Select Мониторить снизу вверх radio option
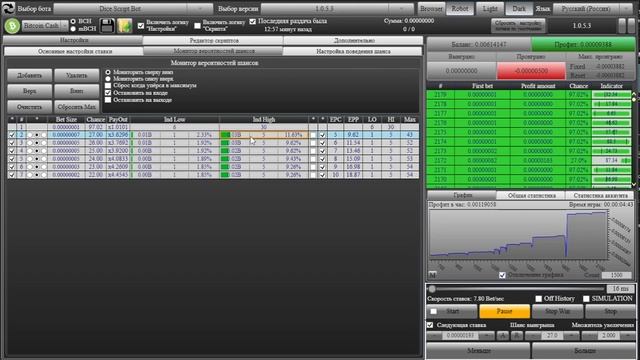Screen dimensions: 640x360 tap(108, 79)
